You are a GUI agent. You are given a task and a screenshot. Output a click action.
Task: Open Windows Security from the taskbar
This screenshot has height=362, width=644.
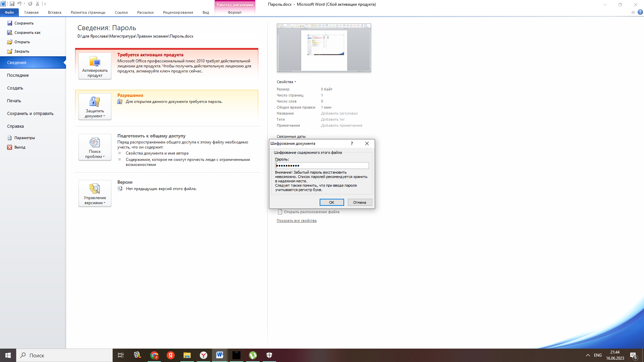coord(269,355)
